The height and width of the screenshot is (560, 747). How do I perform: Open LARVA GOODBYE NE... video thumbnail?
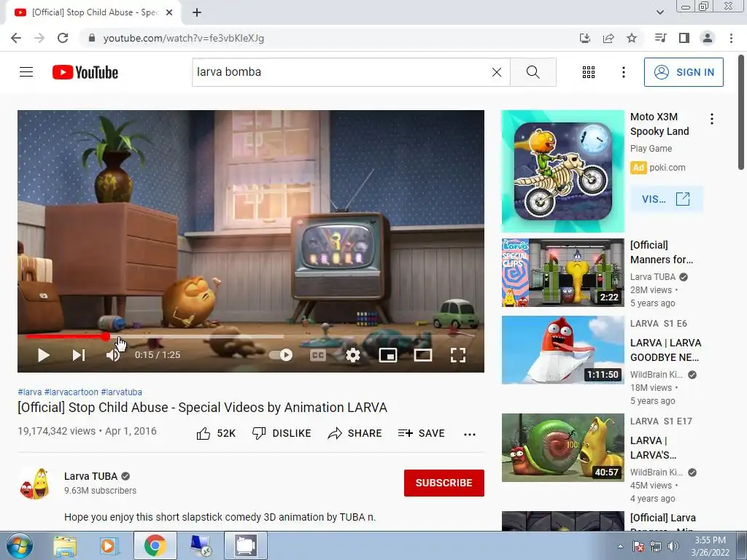[562, 350]
